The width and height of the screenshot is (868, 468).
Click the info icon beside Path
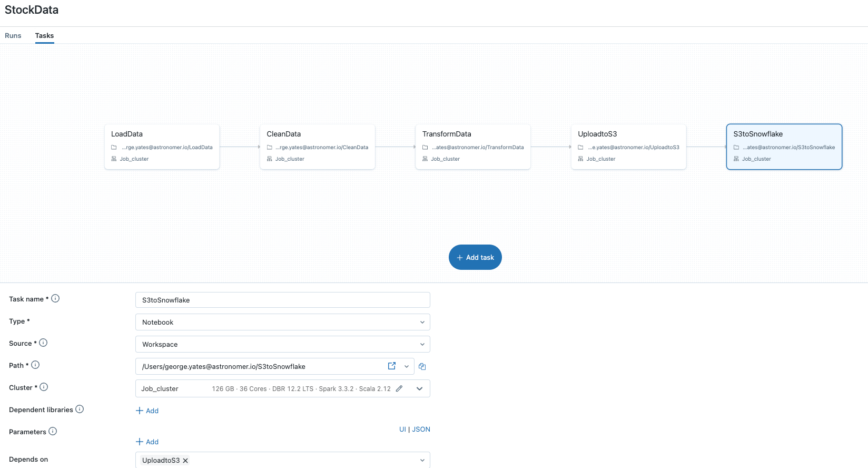tap(35, 365)
